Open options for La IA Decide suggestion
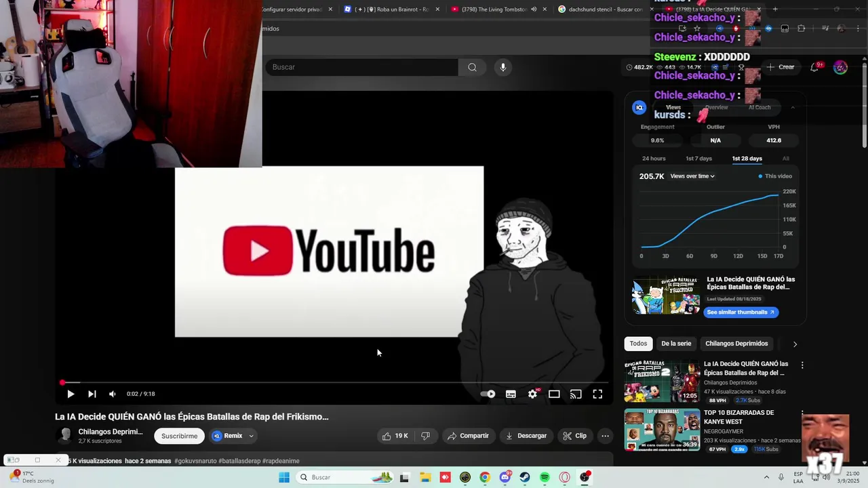 tap(802, 365)
